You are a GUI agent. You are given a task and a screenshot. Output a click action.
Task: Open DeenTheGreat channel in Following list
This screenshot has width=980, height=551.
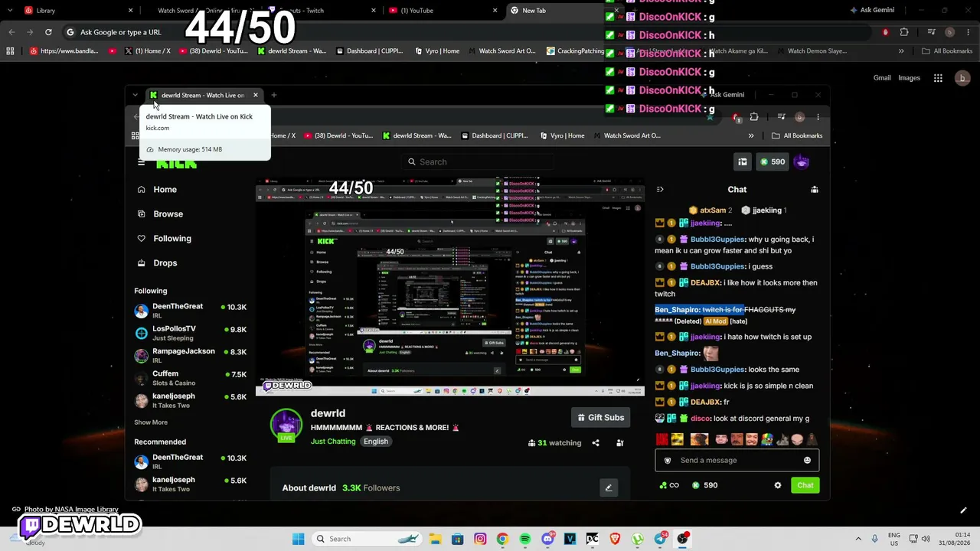click(191, 310)
